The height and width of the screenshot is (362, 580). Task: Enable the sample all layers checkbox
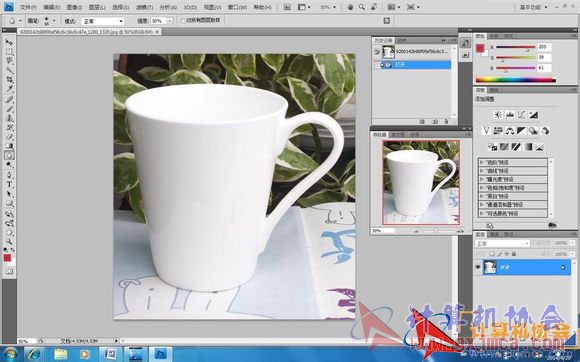tap(183, 21)
